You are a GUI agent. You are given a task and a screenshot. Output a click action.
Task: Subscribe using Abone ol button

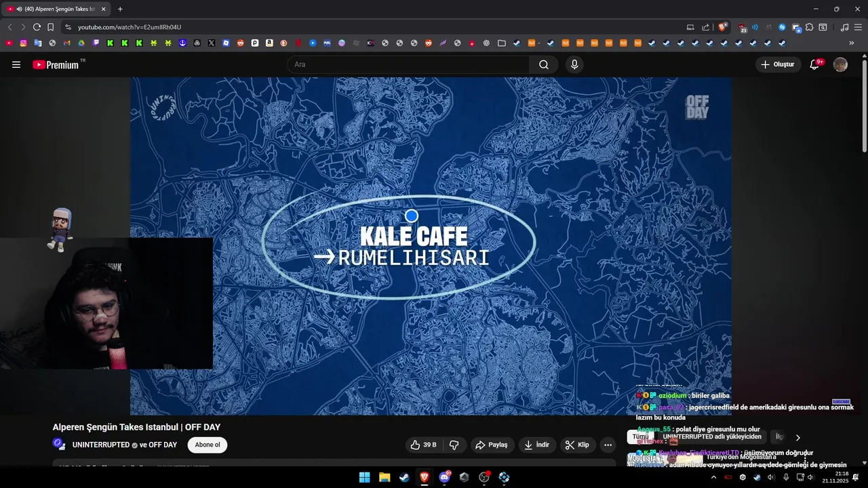208,445
